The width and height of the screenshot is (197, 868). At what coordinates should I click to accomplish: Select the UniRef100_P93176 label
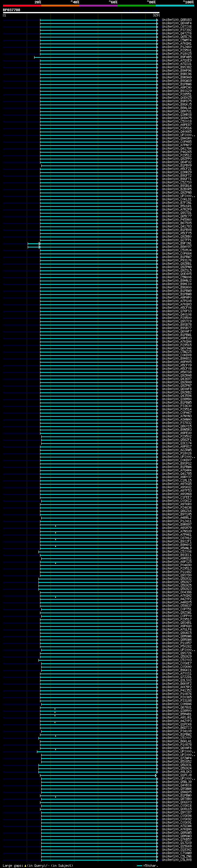tap(177, 260)
